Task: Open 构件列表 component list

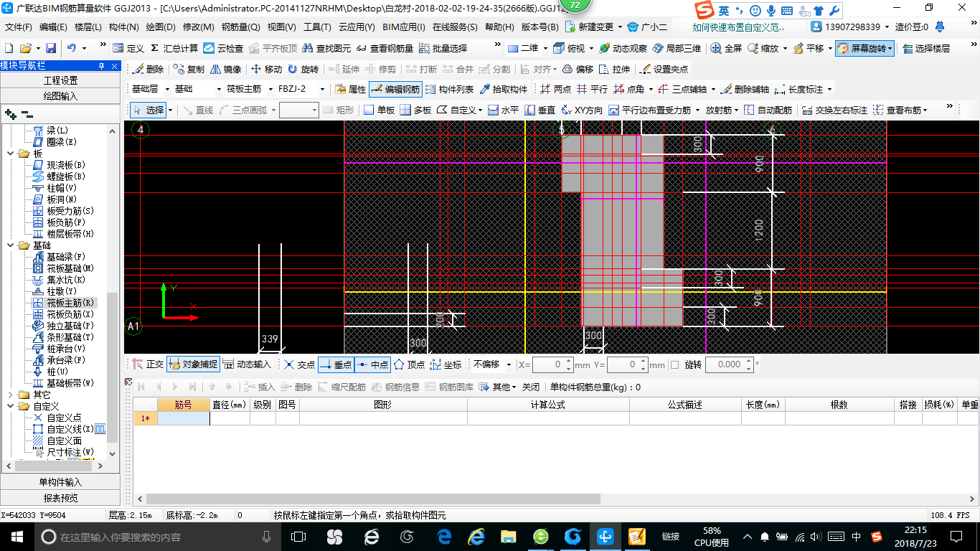Action: (450, 89)
